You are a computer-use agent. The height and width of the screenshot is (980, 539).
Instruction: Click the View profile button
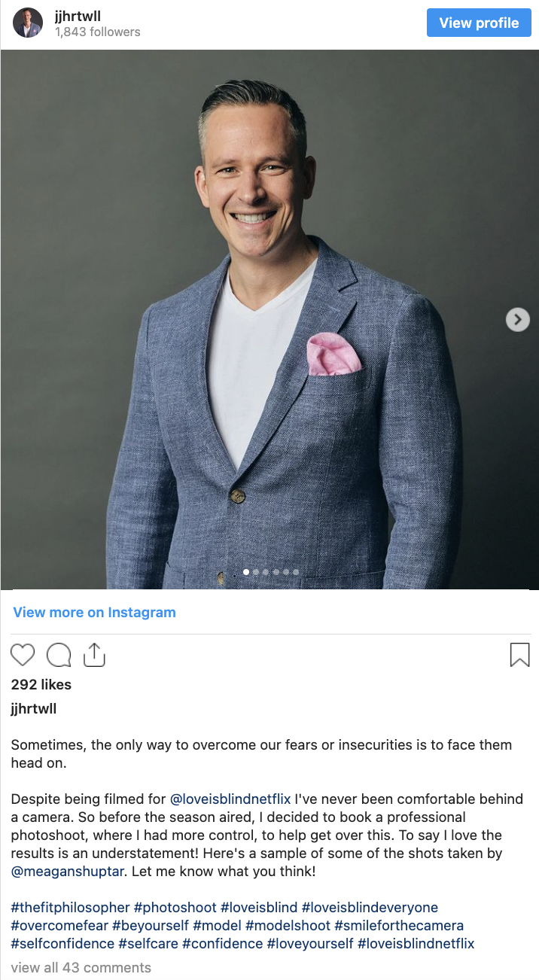pos(479,23)
